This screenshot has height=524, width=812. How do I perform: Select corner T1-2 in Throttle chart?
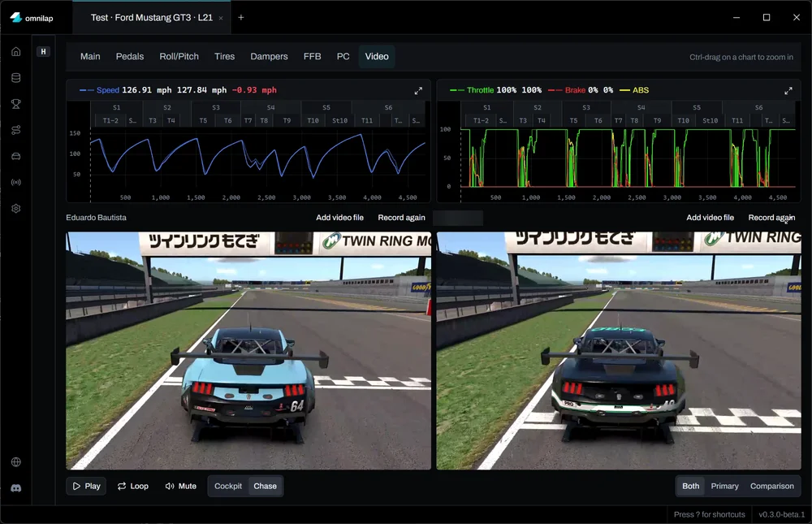coord(481,121)
